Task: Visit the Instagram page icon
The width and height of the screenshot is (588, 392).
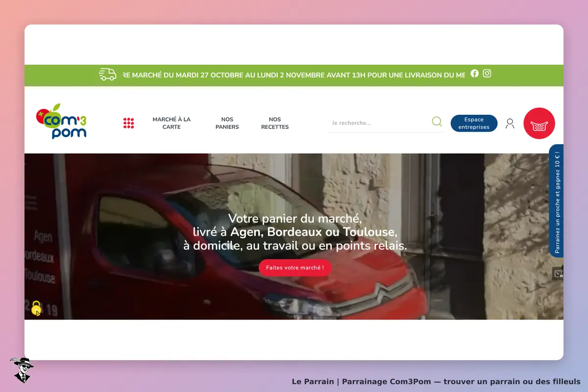Action: tap(487, 73)
